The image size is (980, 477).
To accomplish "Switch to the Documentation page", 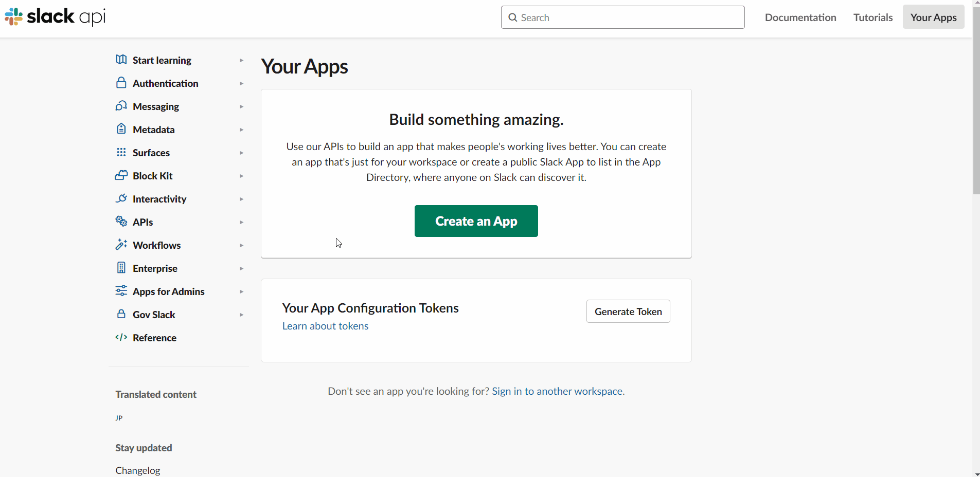I will (x=800, y=17).
